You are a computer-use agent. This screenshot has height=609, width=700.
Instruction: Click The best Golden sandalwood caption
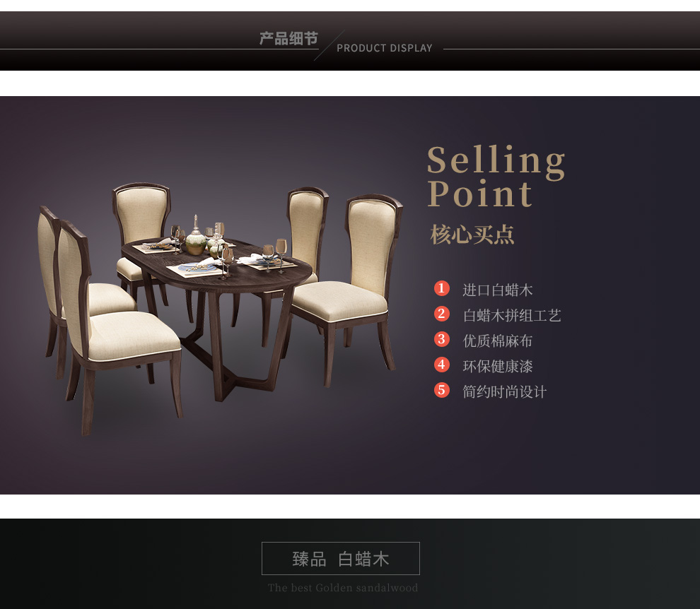point(343,588)
